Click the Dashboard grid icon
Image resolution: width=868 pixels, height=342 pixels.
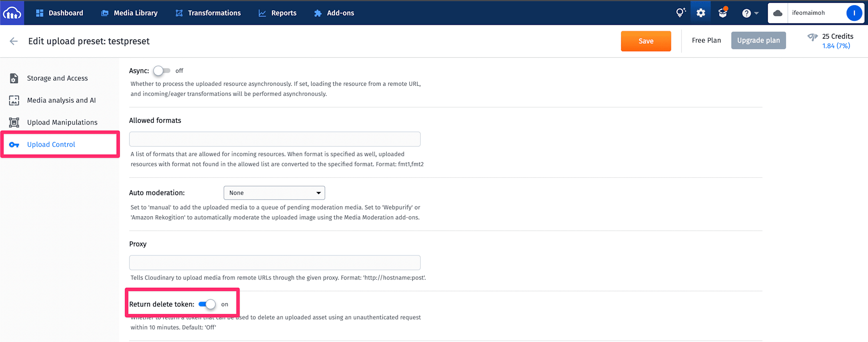point(39,13)
